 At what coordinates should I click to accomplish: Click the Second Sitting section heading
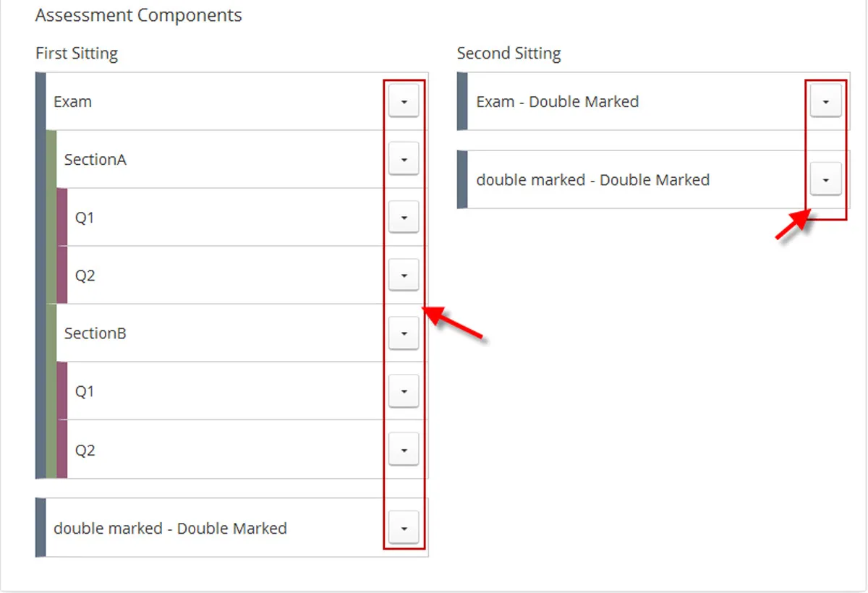point(508,53)
